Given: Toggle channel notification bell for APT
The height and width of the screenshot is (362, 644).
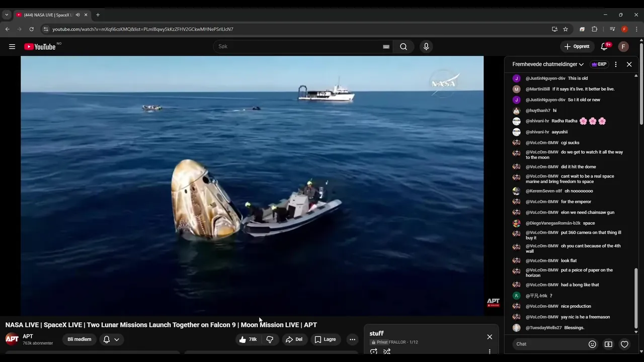Looking at the screenshot, I should point(106,339).
